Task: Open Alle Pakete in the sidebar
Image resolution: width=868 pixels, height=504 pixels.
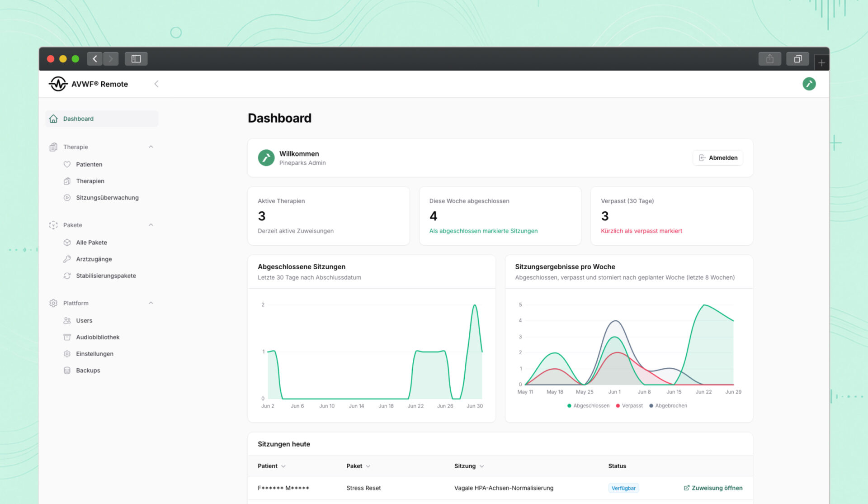Action: [x=102, y=242]
